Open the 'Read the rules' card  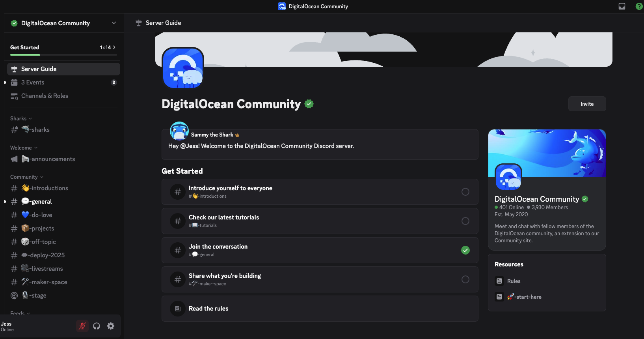(320, 309)
